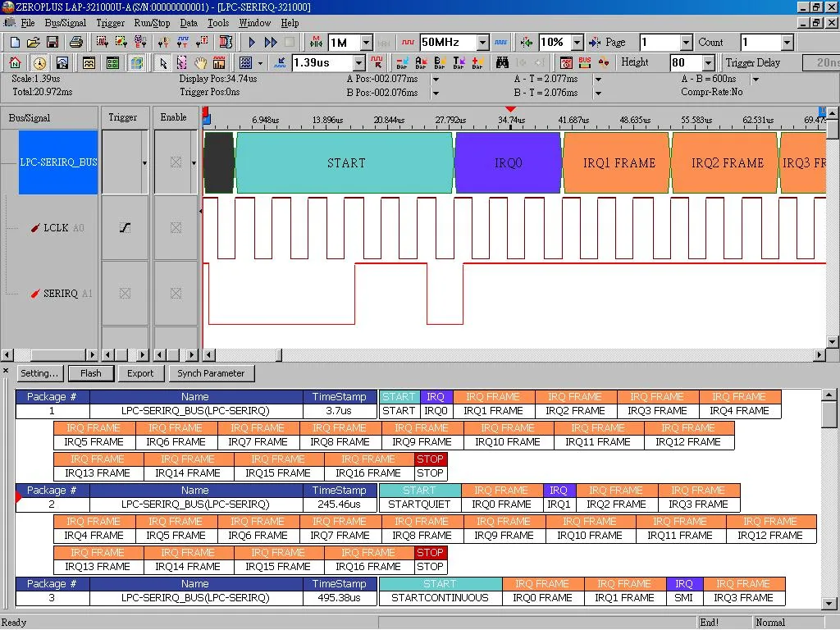This screenshot has width=840, height=630.
Task: Select the arrow pointer tool
Action: [163, 62]
